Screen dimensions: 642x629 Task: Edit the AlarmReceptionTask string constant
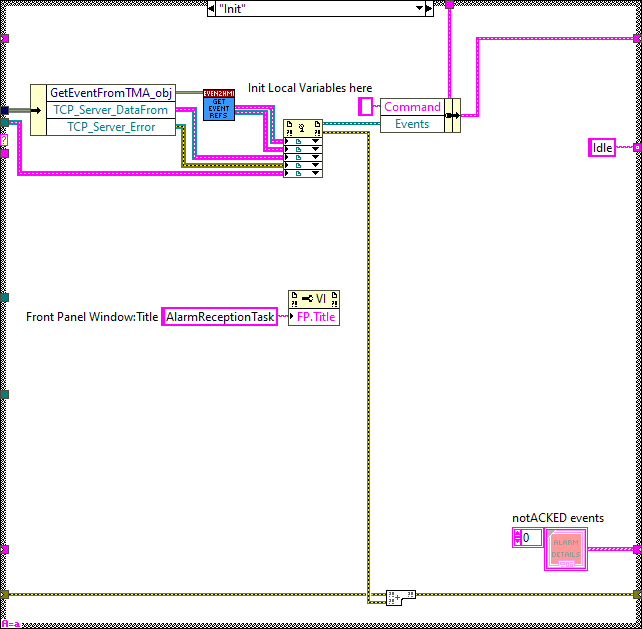219,317
